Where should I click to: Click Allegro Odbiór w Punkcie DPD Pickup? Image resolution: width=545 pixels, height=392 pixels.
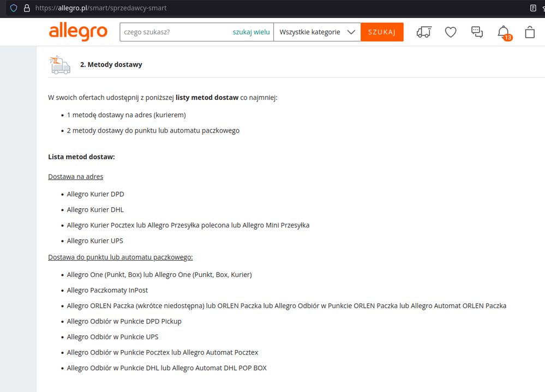(124, 322)
